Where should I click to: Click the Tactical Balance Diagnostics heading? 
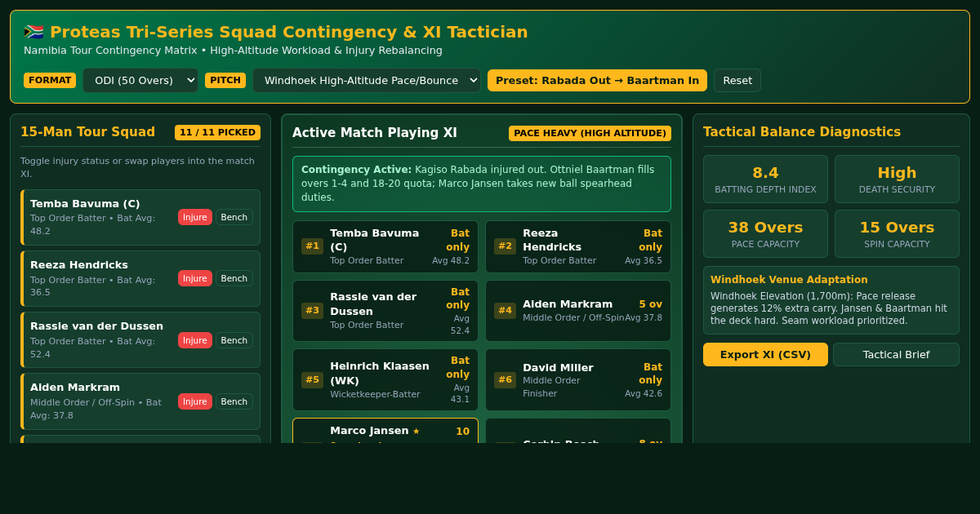pos(802,132)
